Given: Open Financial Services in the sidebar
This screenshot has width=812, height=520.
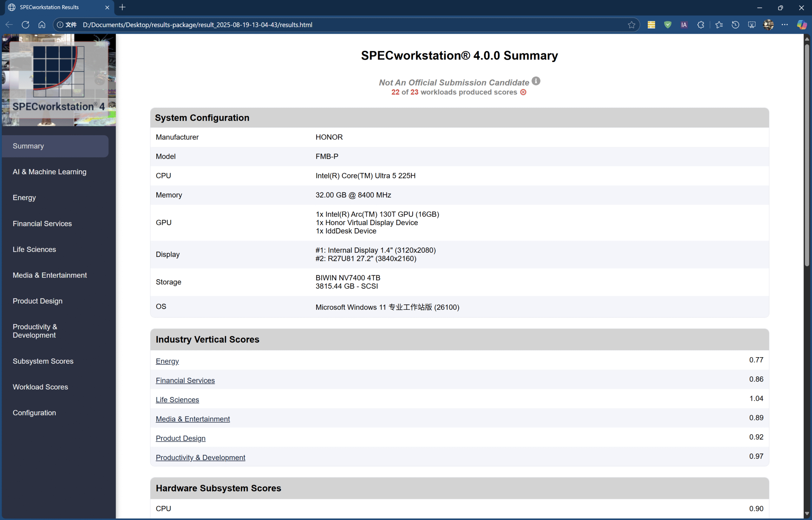Looking at the screenshot, I should pyautogui.click(x=42, y=223).
